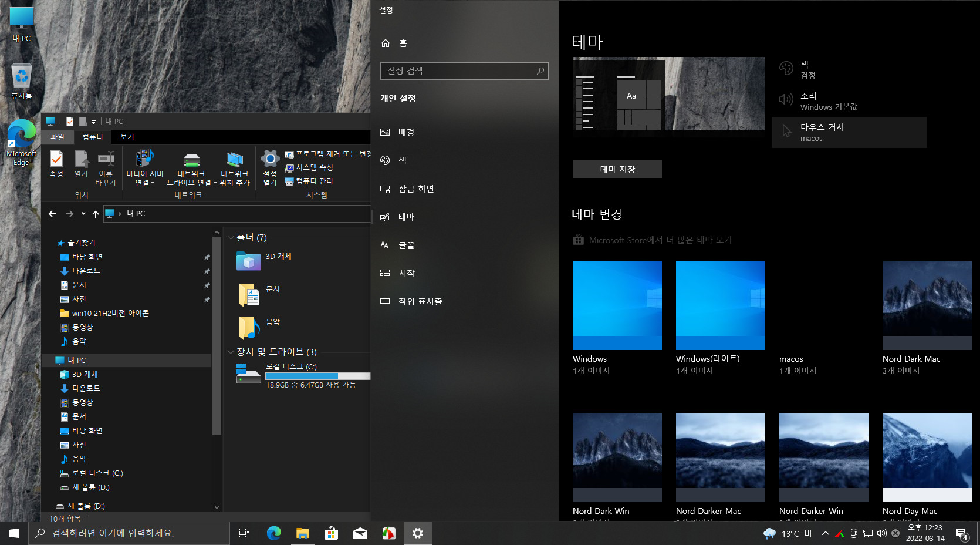Click 컴퓨터 관리 in ribbon
This screenshot has width=980, height=545.
309,181
